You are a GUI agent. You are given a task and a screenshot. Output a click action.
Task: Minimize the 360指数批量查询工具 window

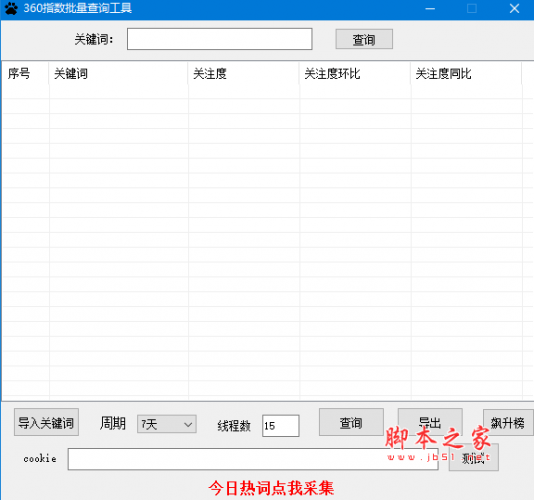point(430,9)
